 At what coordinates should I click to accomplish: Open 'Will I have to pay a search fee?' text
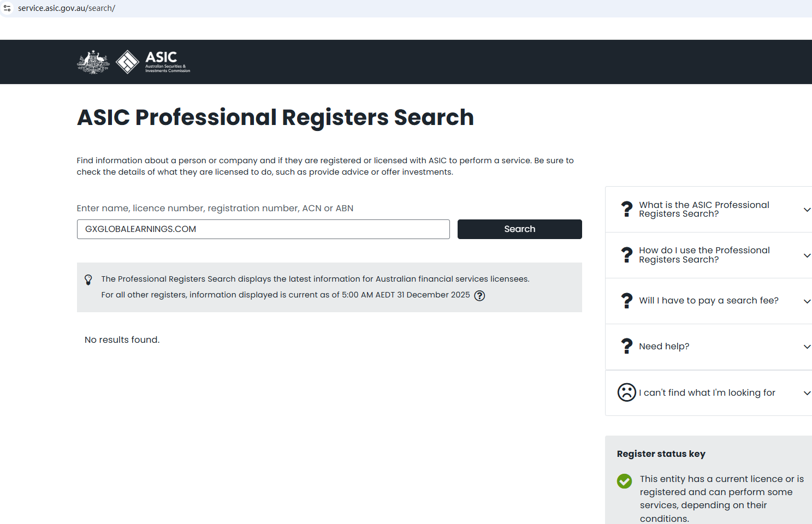coord(709,301)
